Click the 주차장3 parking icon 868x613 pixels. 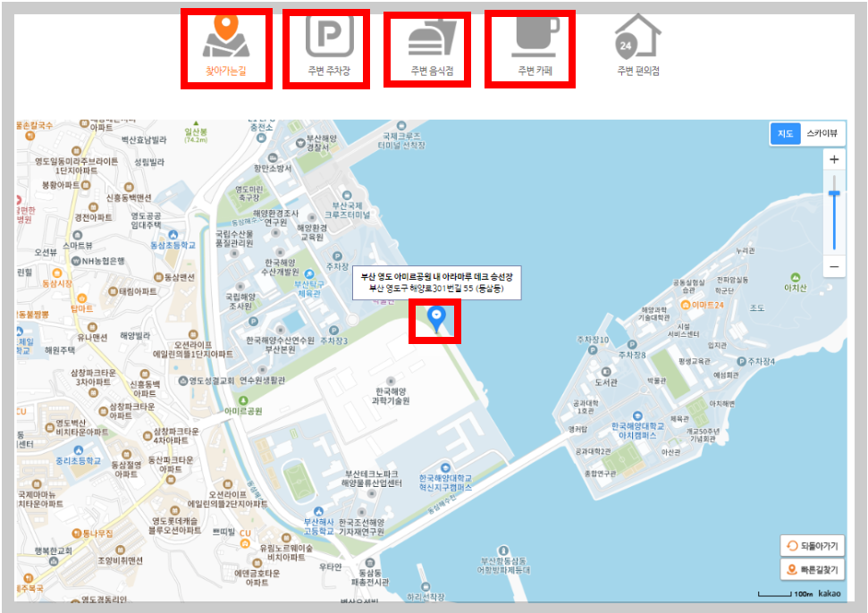(333, 331)
